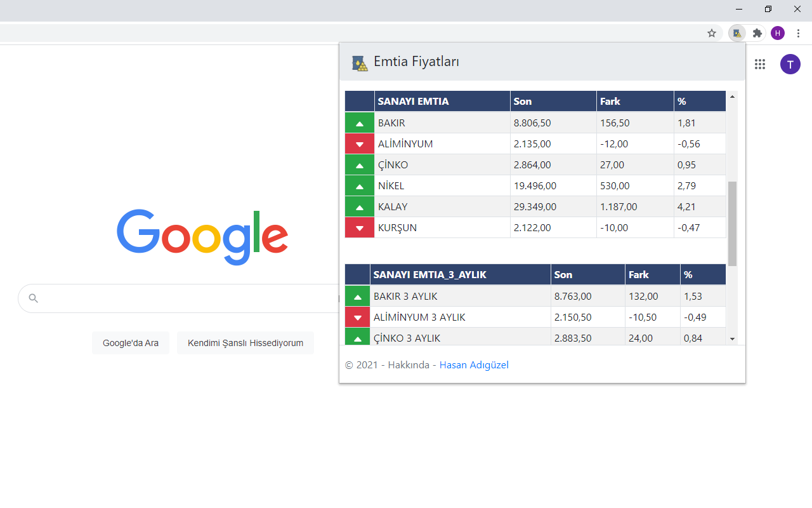Click the ALİMİNYUM 3 AYLIK row name

coord(419,317)
